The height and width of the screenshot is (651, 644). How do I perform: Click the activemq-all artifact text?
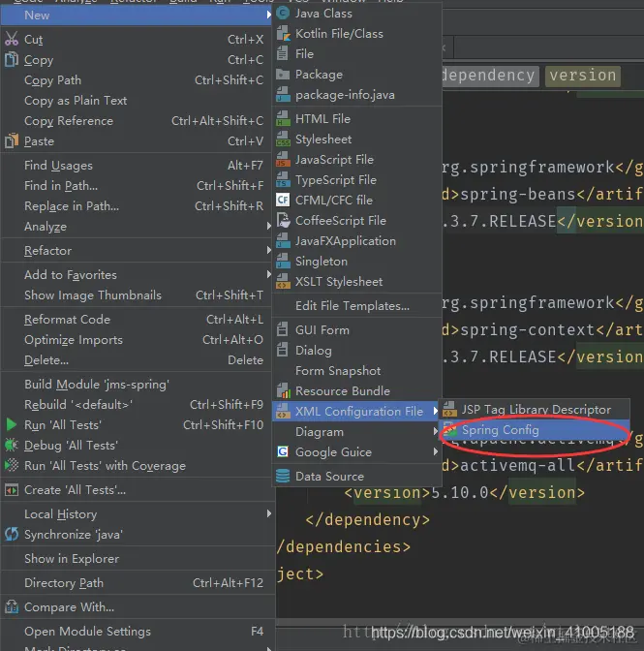point(517,465)
